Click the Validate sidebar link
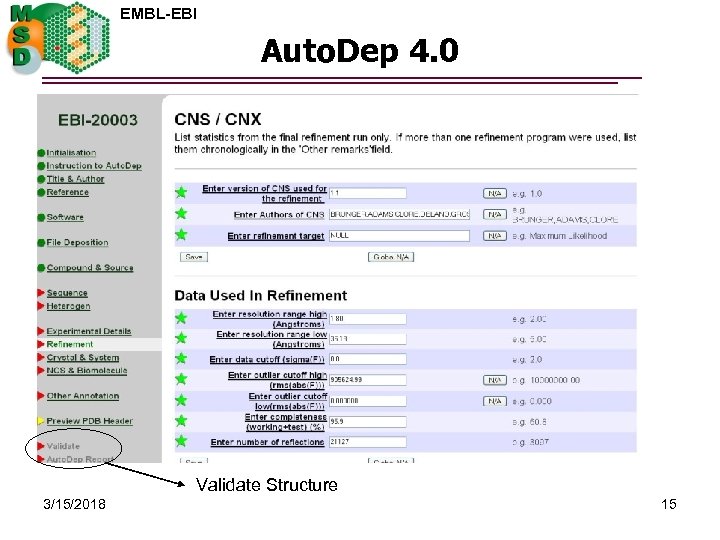This screenshot has width=720, height=540. (x=63, y=446)
